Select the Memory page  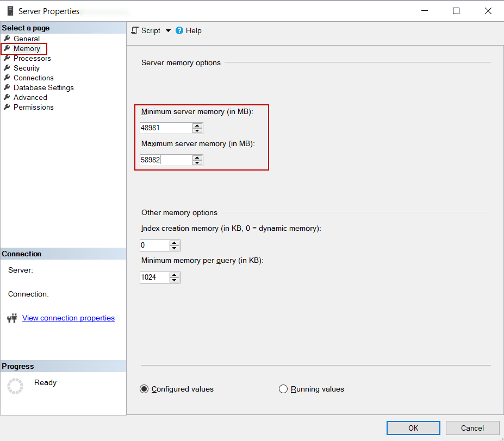(27, 48)
